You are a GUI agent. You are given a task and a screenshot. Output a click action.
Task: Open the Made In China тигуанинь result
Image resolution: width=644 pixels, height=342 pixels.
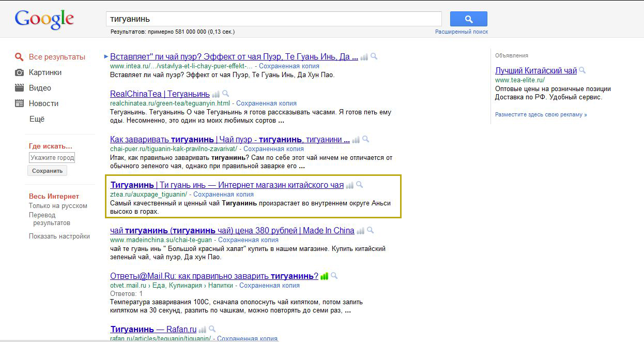232,231
